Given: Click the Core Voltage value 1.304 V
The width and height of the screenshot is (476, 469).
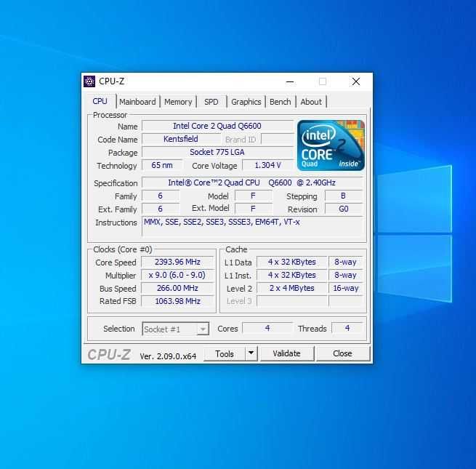Looking at the screenshot, I should pos(268,165).
